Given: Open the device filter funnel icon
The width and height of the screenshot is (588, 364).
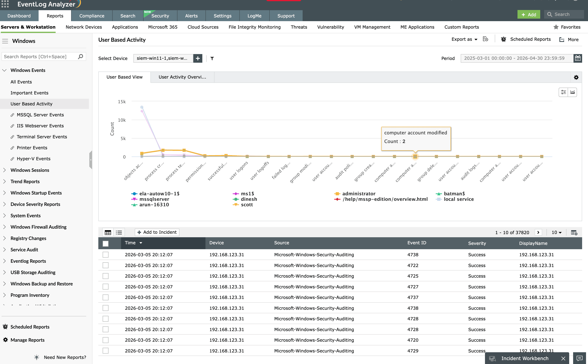Looking at the screenshot, I should click(x=212, y=58).
